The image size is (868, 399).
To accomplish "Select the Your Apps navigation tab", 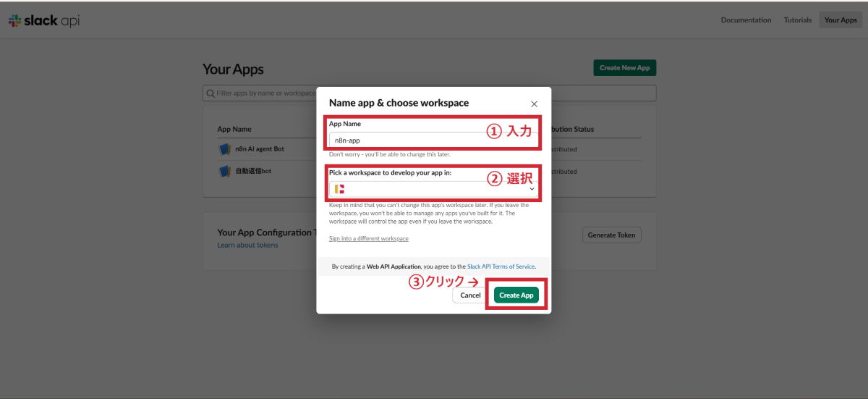I will click(841, 20).
